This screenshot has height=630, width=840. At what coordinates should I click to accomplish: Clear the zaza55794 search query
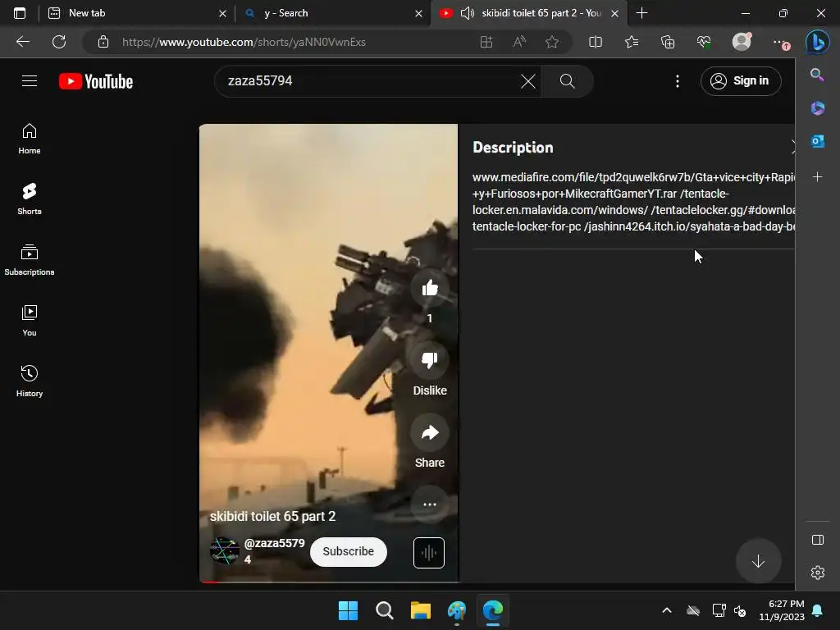(527, 81)
